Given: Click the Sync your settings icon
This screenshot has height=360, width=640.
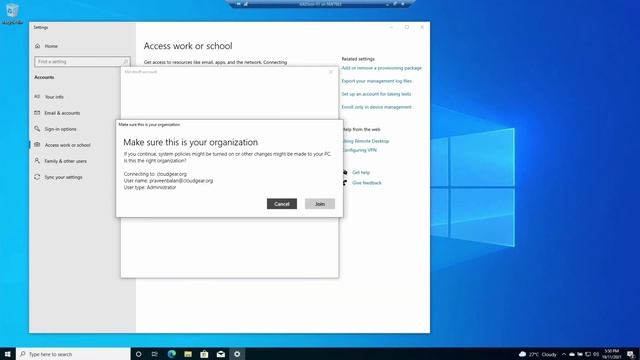Looking at the screenshot, I should [37, 177].
